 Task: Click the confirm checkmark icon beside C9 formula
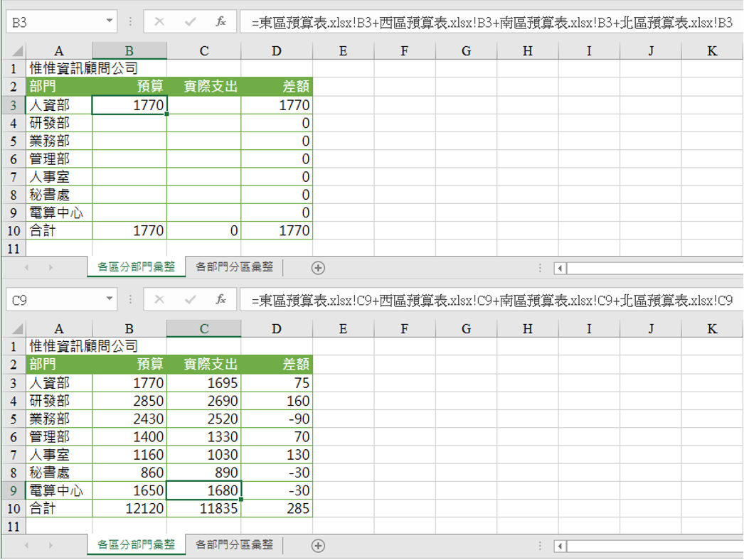tap(191, 299)
